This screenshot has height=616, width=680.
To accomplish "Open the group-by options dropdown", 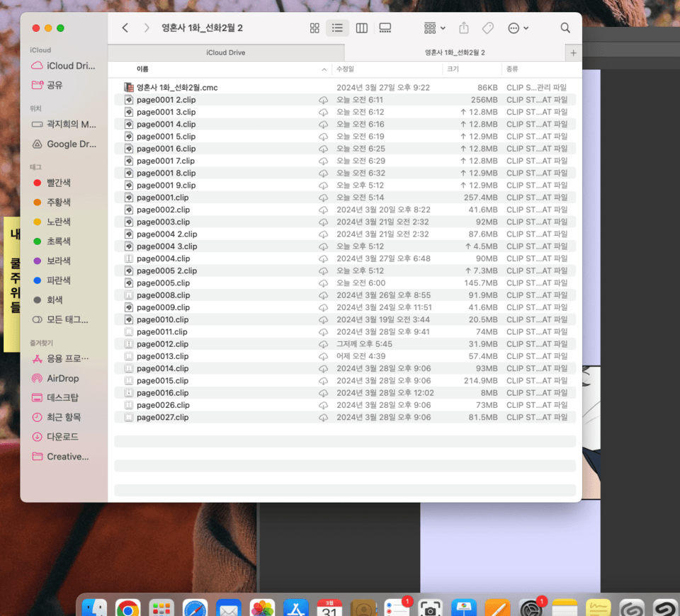I will coord(434,28).
